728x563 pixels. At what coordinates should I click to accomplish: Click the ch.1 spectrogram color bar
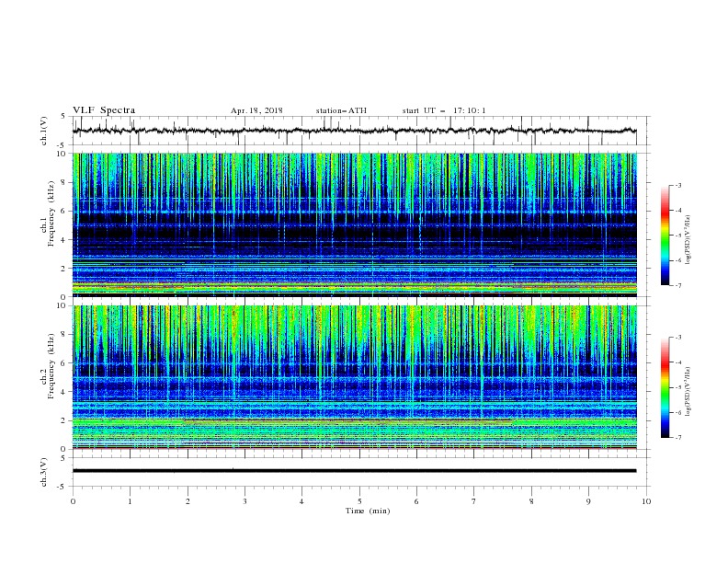click(x=665, y=236)
